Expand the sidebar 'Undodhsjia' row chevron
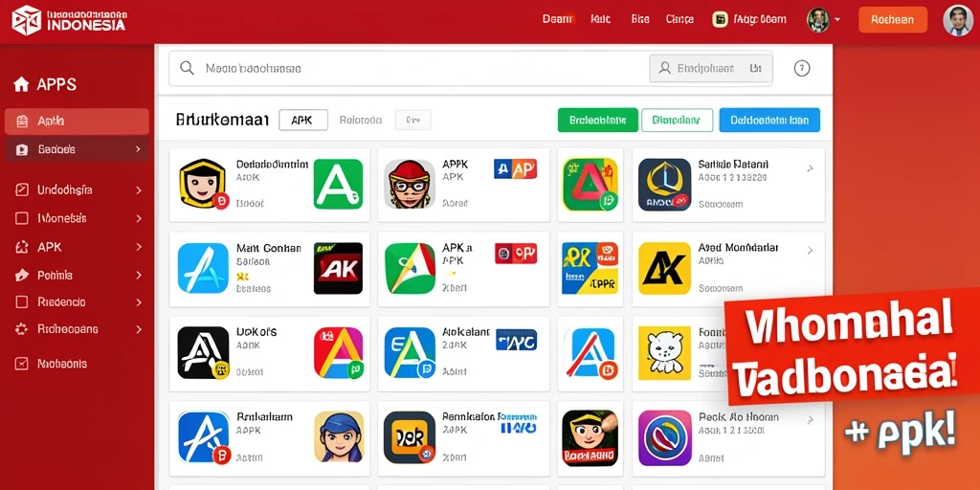 [x=138, y=190]
